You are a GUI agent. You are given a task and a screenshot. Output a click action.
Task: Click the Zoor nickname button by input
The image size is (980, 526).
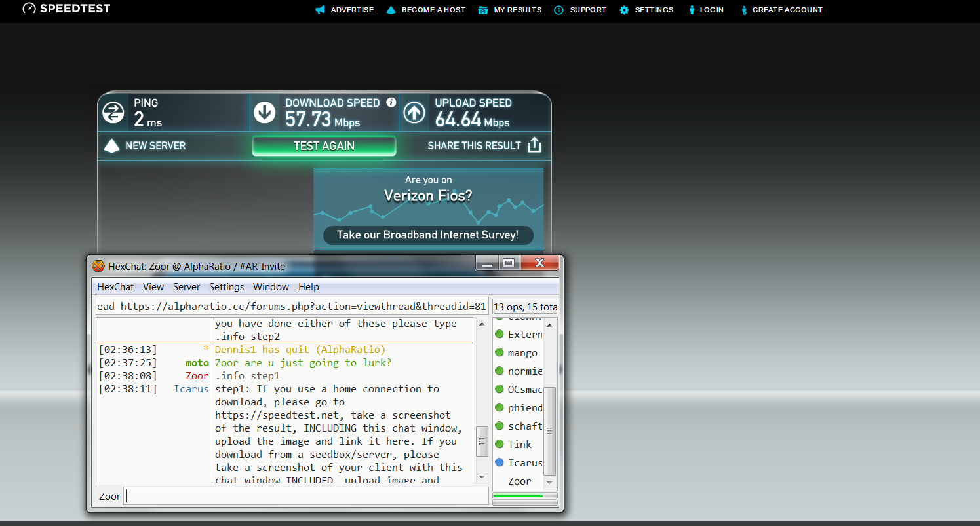pyautogui.click(x=109, y=497)
